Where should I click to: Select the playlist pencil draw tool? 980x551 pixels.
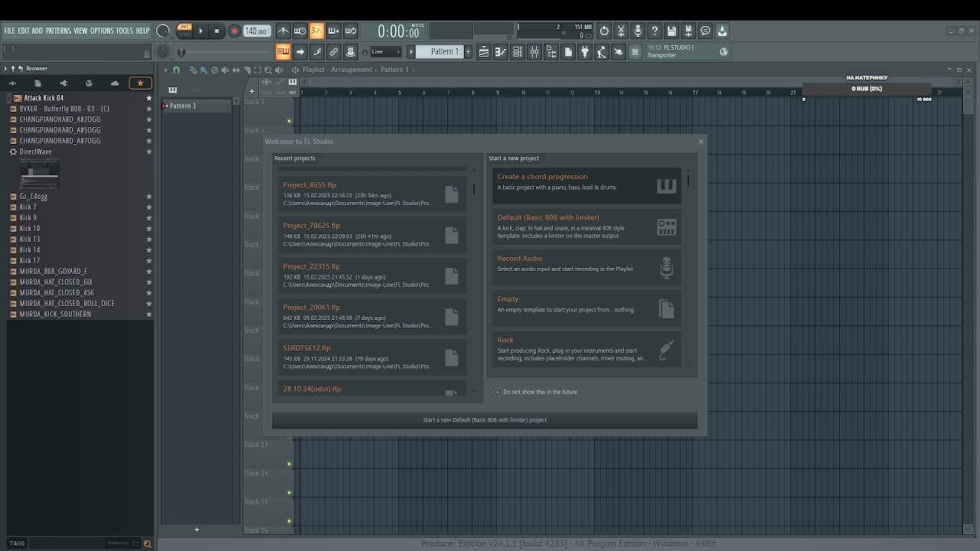tap(193, 70)
